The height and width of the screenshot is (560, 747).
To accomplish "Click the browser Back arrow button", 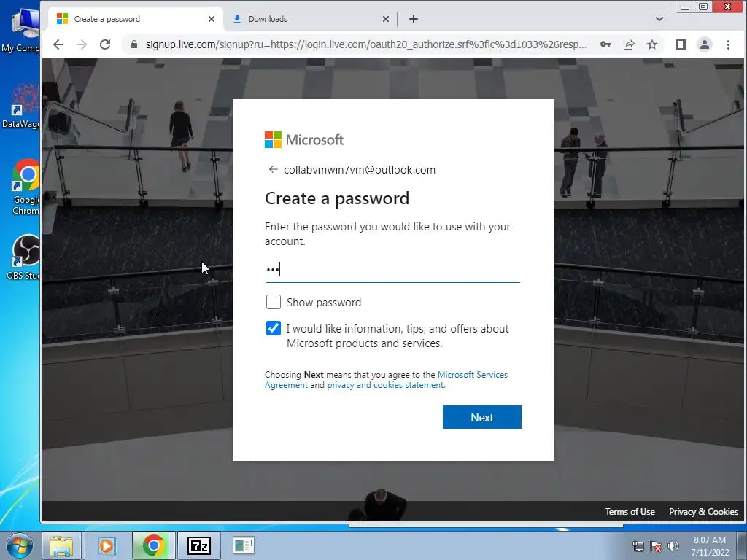I will (x=58, y=44).
